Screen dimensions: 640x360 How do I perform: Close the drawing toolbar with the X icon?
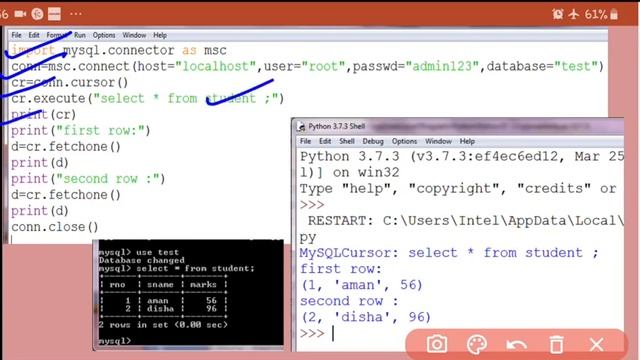[x=596, y=344]
